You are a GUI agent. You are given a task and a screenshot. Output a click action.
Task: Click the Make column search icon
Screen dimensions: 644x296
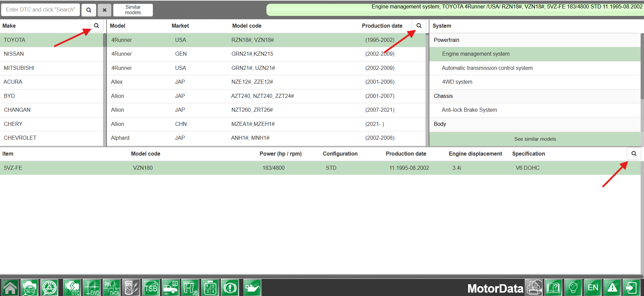click(x=97, y=26)
